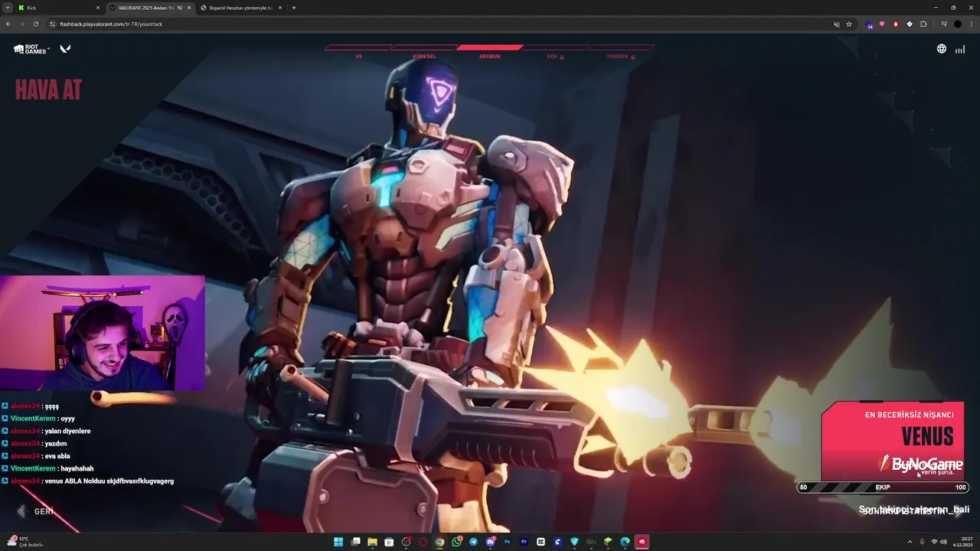View site information icon in address bar
Screen dimensions: 980x551
(x=53, y=24)
